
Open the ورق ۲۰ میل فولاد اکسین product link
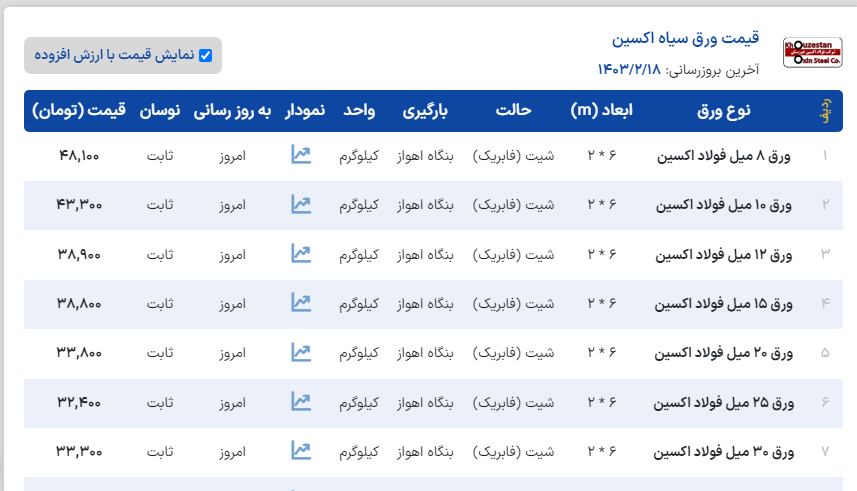pos(723,353)
